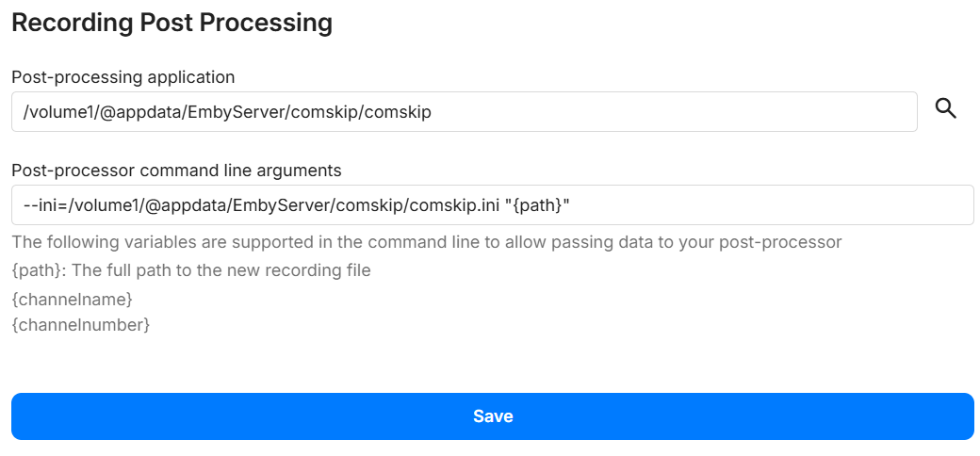The height and width of the screenshot is (456, 980).
Task: Click the {path} variable description line
Action: (x=191, y=271)
